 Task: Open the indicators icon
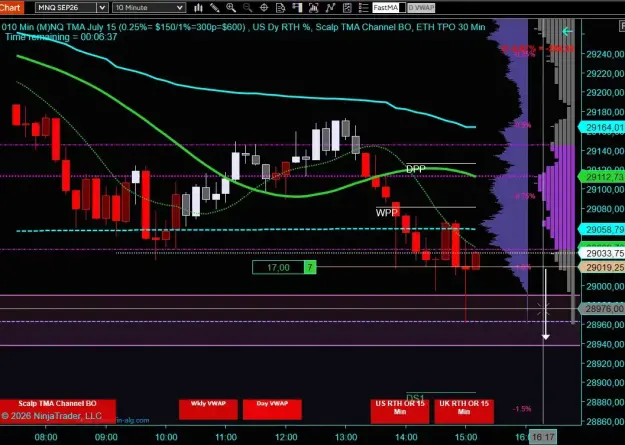pyautogui.click(x=314, y=8)
